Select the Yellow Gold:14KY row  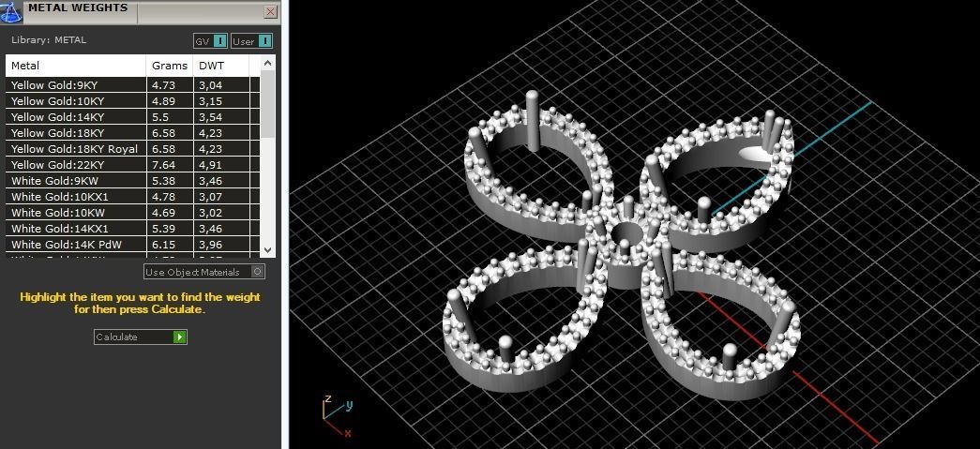(x=132, y=117)
